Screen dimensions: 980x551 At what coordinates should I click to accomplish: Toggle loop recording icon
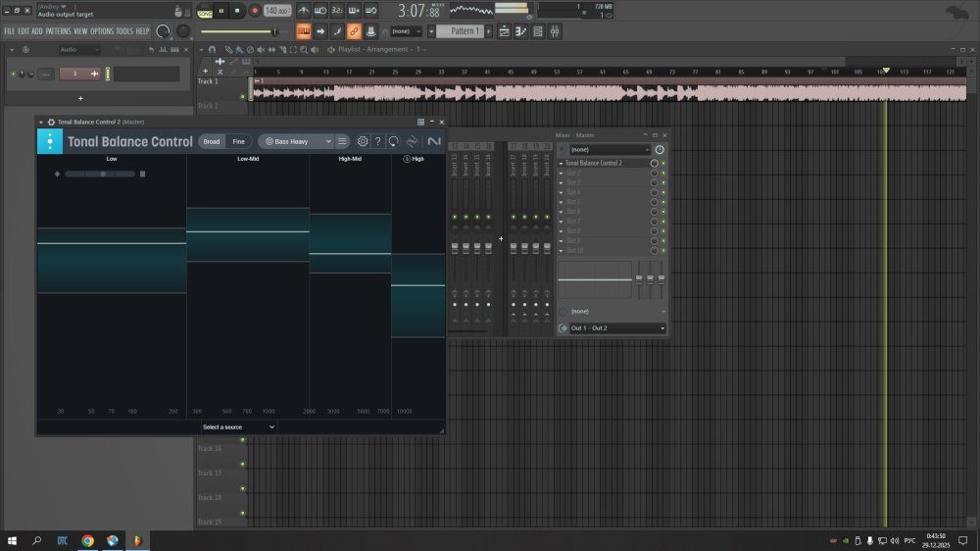pos(370,11)
